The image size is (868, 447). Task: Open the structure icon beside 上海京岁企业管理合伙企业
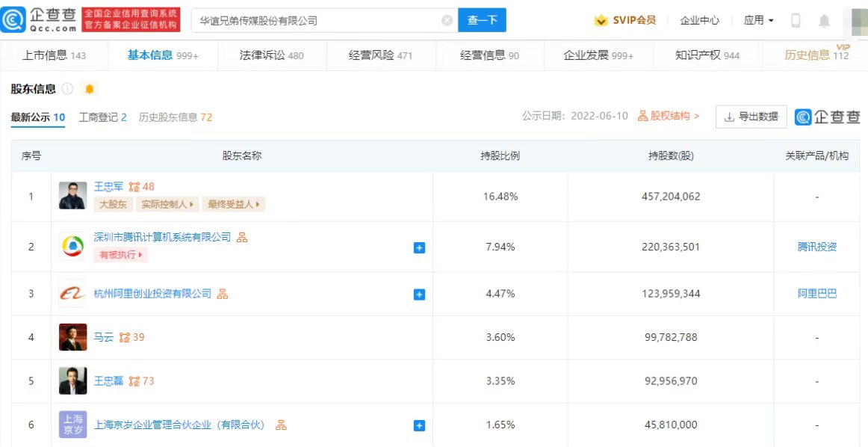(281, 425)
